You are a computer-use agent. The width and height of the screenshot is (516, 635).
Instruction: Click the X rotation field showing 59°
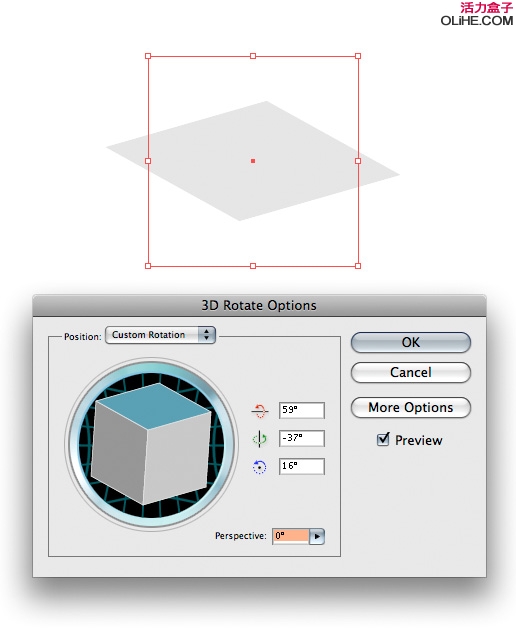coord(302,410)
